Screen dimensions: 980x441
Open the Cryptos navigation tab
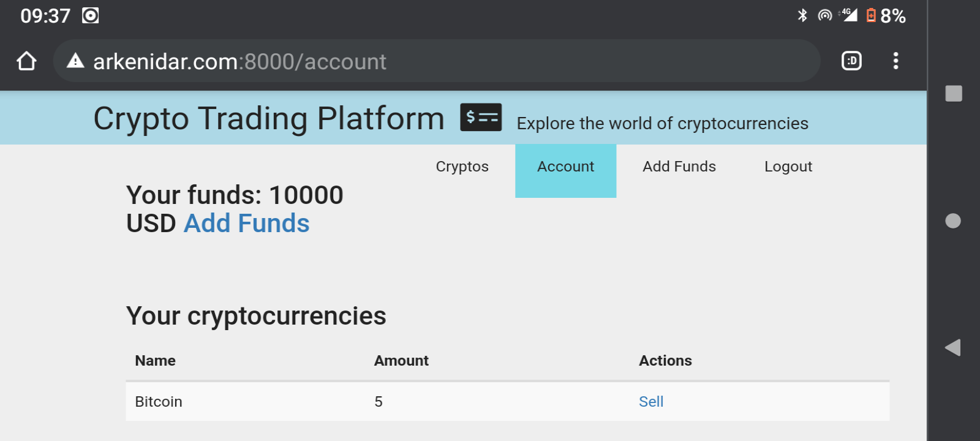tap(462, 167)
